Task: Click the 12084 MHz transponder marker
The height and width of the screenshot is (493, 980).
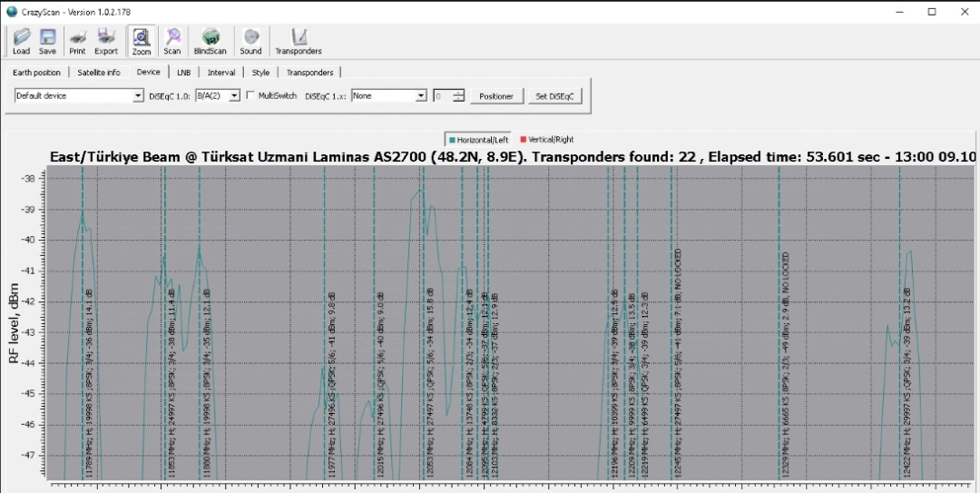Action: click(x=469, y=385)
